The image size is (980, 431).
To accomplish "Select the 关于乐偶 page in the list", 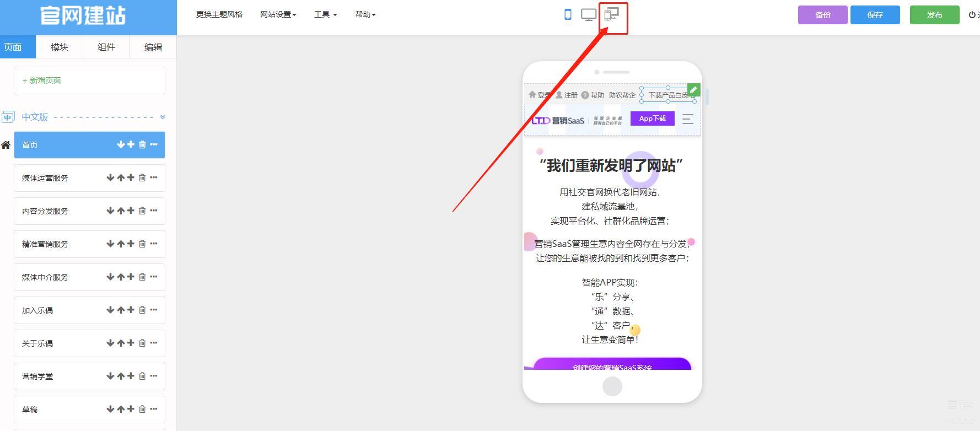I will [37, 343].
